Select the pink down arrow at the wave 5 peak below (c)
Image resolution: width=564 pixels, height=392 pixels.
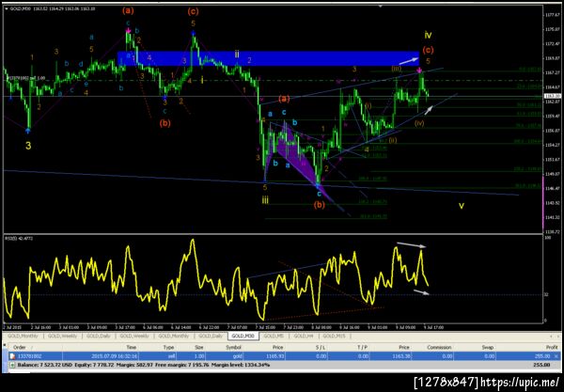pos(420,71)
